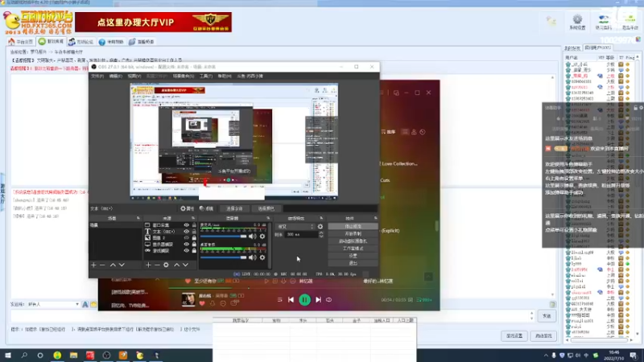644x362 pixels.
Task: Move selected source down in Sources panel
Action: point(186,265)
